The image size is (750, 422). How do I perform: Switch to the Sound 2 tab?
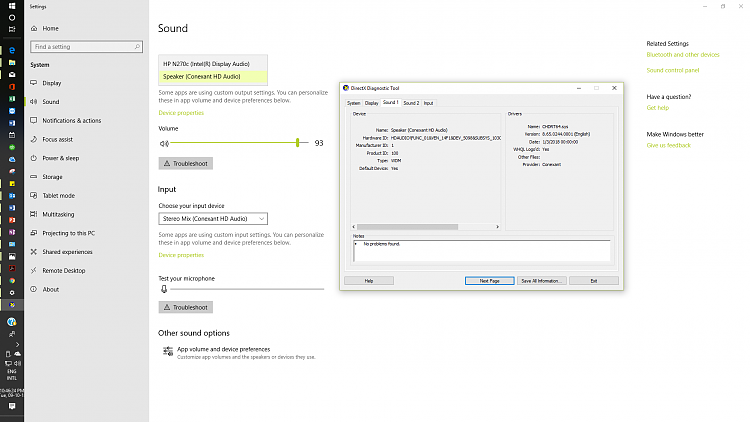click(x=410, y=103)
